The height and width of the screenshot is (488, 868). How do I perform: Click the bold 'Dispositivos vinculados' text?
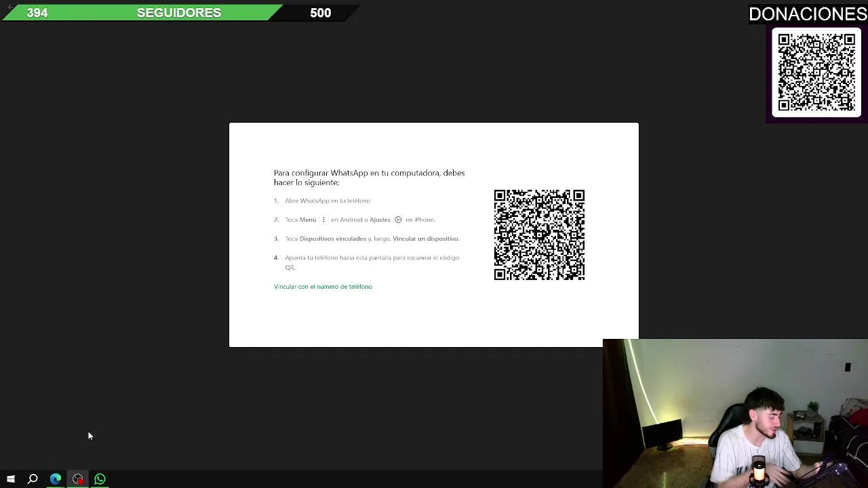click(332, 239)
